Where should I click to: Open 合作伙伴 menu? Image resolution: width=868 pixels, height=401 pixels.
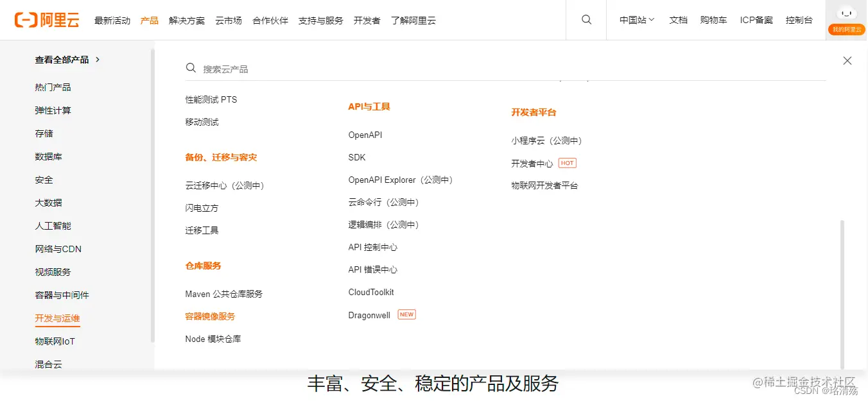pos(270,21)
